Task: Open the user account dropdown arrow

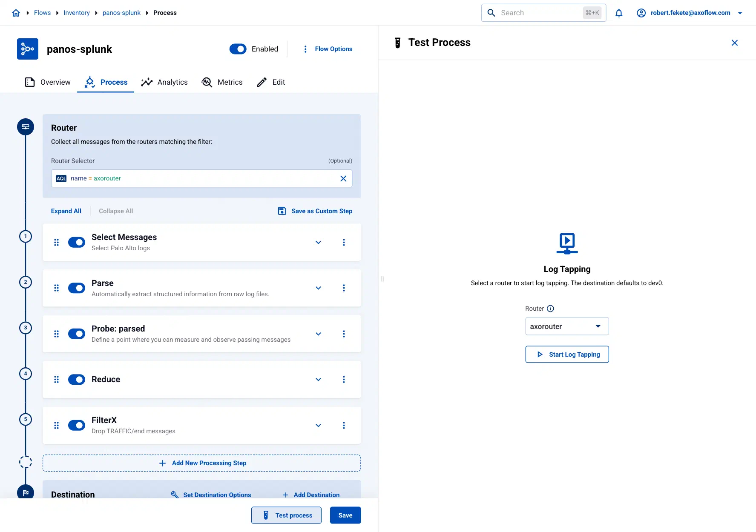Action: pyautogui.click(x=740, y=13)
